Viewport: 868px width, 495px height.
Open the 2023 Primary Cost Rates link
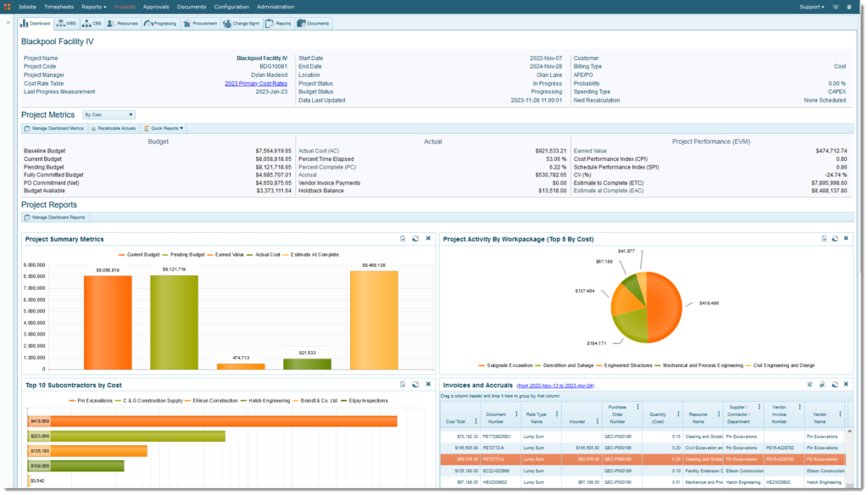256,84
